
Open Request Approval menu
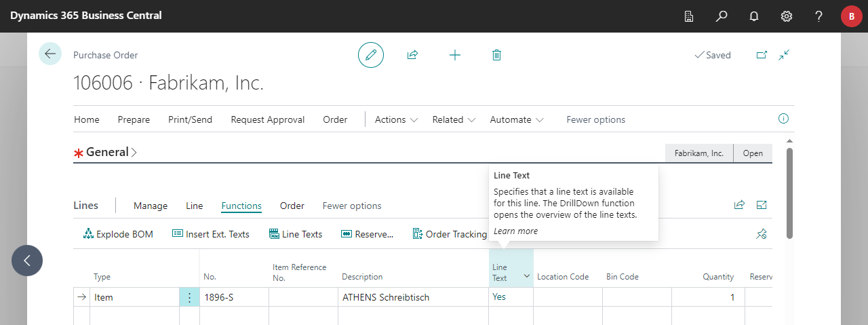(x=267, y=119)
